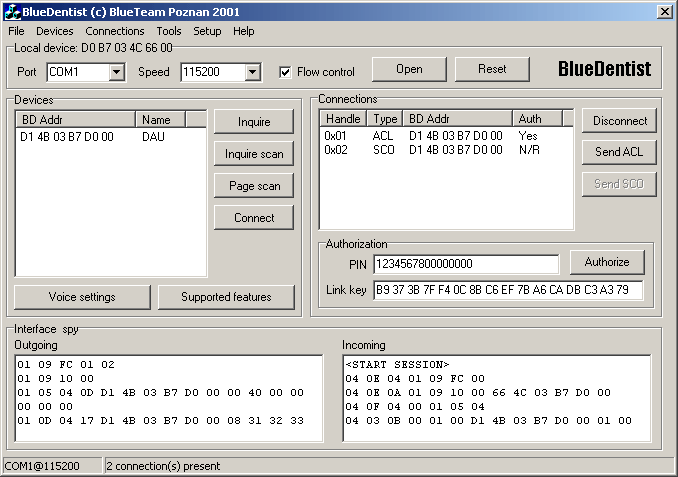
Task: Open the Connections menu
Action: point(115,31)
